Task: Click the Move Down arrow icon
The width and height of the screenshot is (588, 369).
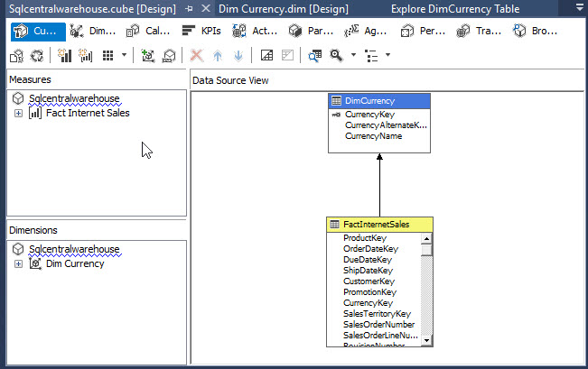Action: point(238,56)
